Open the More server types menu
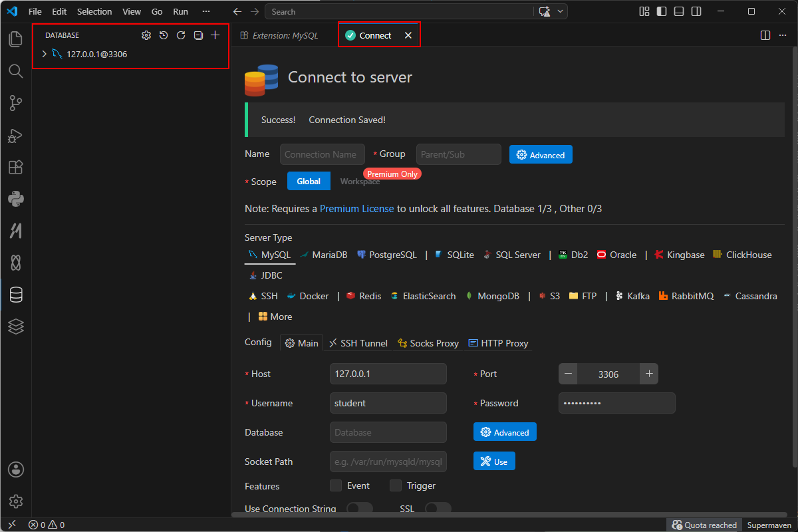This screenshot has height=532, width=798. pos(275,317)
